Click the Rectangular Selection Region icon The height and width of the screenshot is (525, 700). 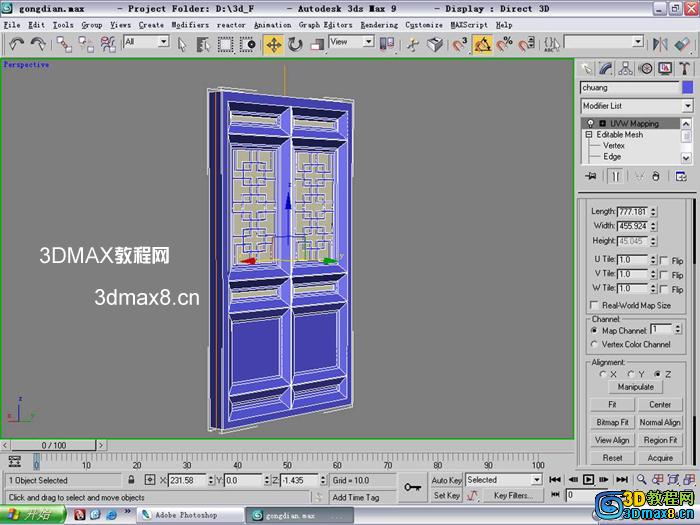pyautogui.click(x=225, y=44)
